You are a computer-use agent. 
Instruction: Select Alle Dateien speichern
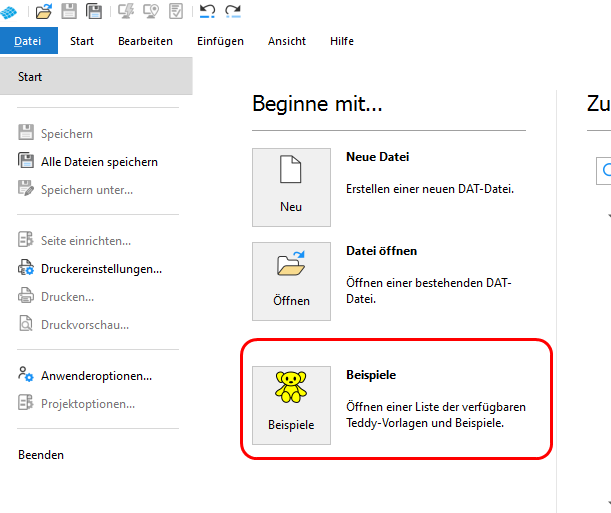(x=98, y=162)
